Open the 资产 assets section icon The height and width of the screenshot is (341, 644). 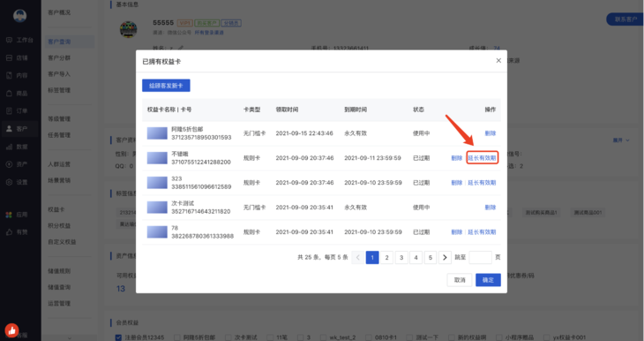point(9,164)
